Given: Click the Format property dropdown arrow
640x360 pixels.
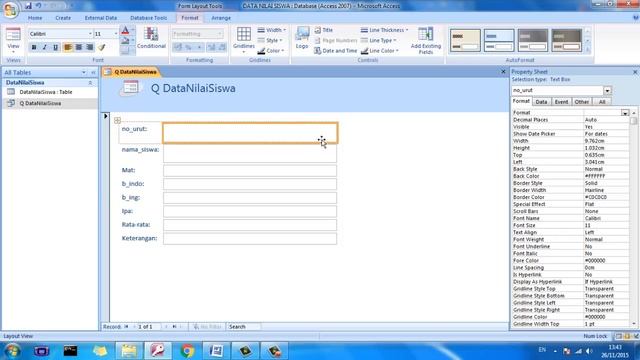Looking at the screenshot, I should (625, 113).
